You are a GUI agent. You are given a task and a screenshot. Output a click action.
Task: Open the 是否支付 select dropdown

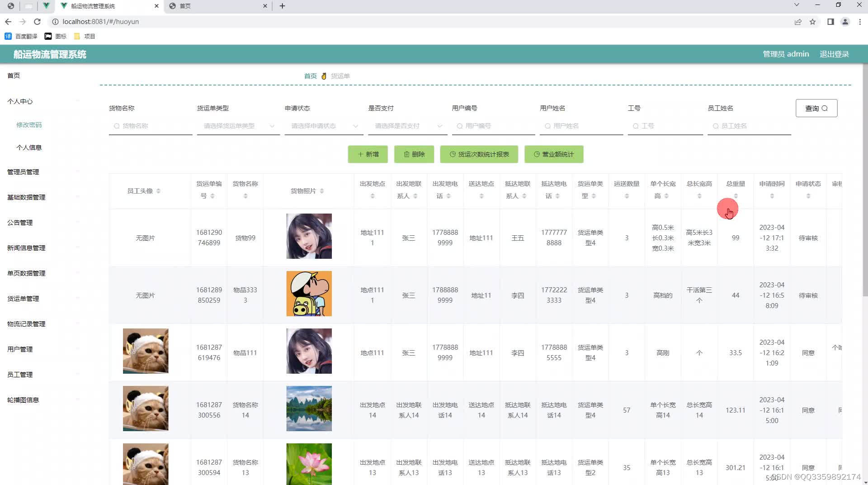pos(407,126)
